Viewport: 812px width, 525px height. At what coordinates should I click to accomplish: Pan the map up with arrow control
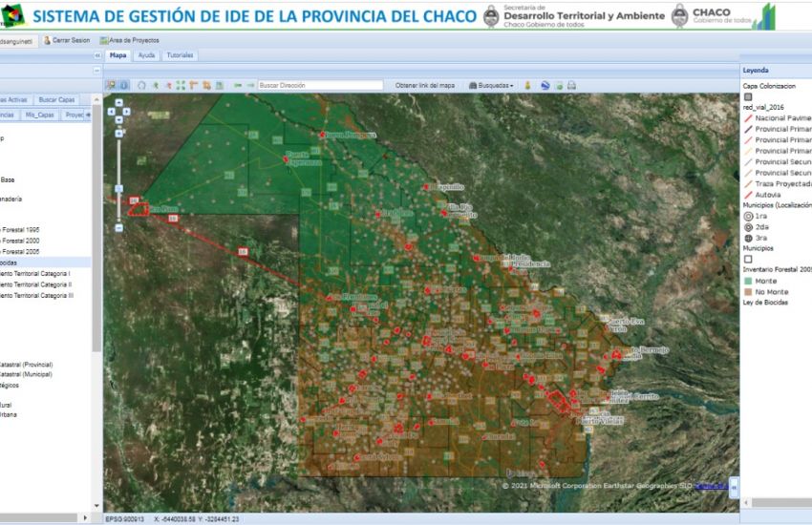(118, 102)
